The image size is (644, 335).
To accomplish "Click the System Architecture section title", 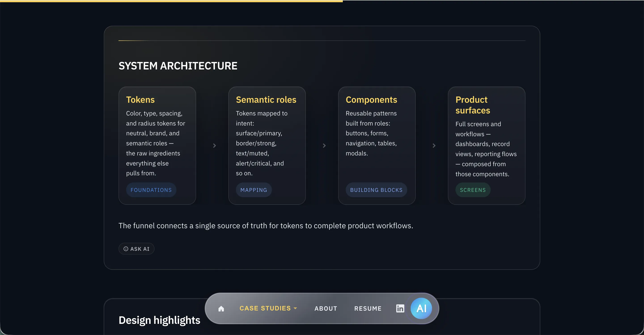I will click(178, 66).
